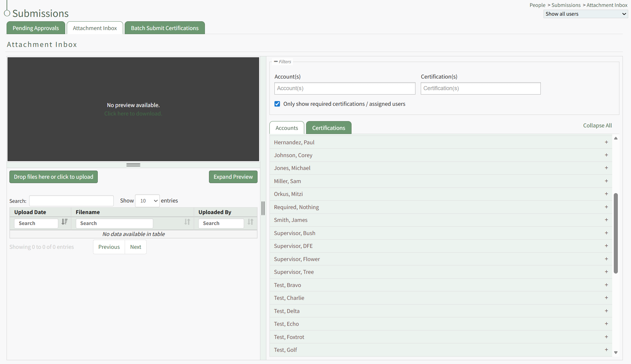Click the Filename column sort icon
This screenshot has height=364, width=631.
click(x=187, y=222)
